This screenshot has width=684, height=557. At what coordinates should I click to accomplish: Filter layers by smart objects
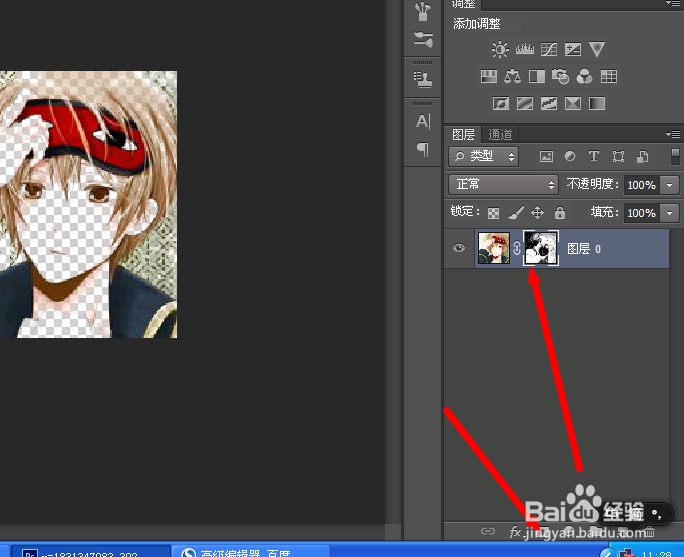click(x=642, y=157)
